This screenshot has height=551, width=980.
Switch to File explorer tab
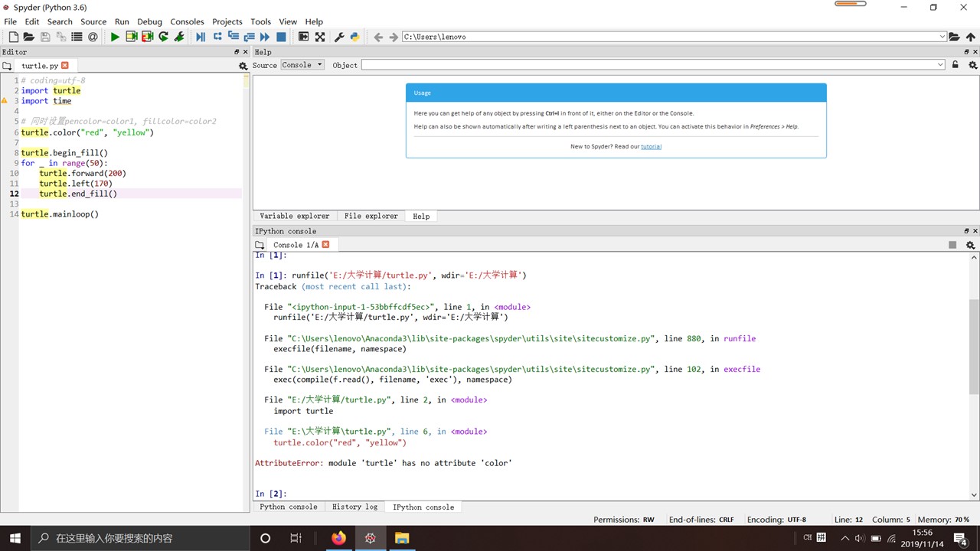[x=371, y=216]
